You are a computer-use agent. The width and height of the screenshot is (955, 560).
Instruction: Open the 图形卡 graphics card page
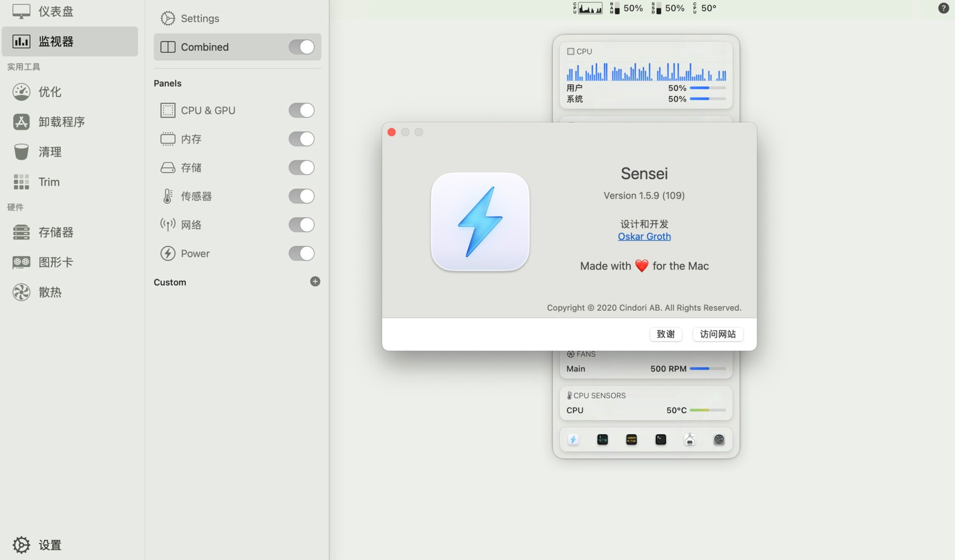pos(70,262)
